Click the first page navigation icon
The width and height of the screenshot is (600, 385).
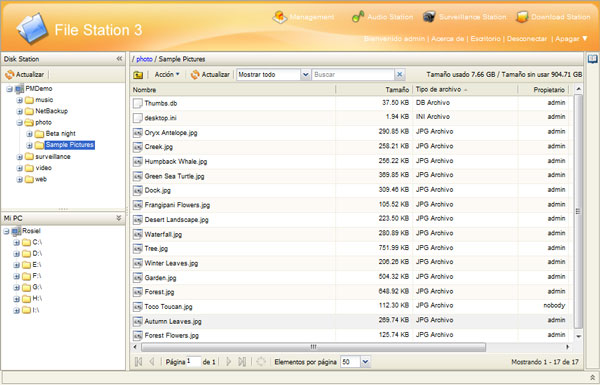(x=139, y=362)
